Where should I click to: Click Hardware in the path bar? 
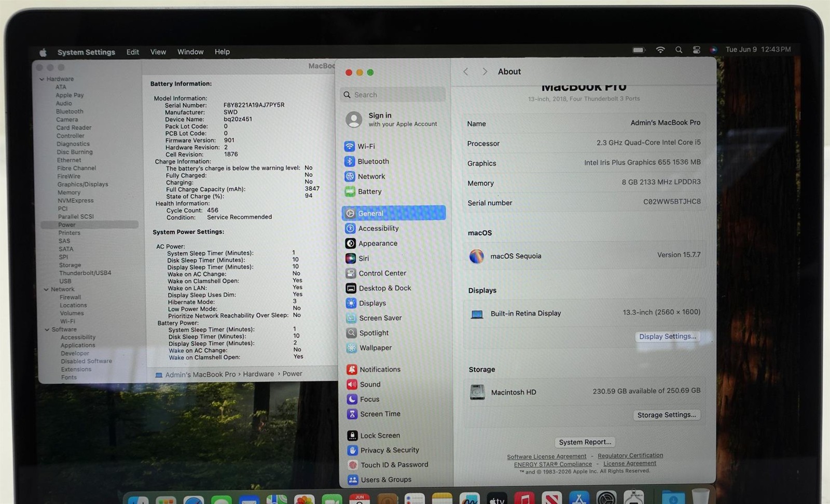click(258, 374)
